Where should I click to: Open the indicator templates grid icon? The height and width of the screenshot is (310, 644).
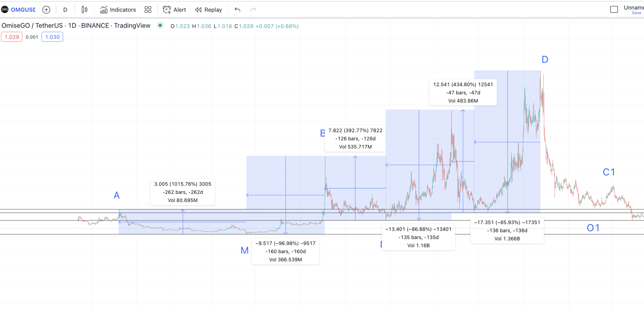tap(148, 10)
